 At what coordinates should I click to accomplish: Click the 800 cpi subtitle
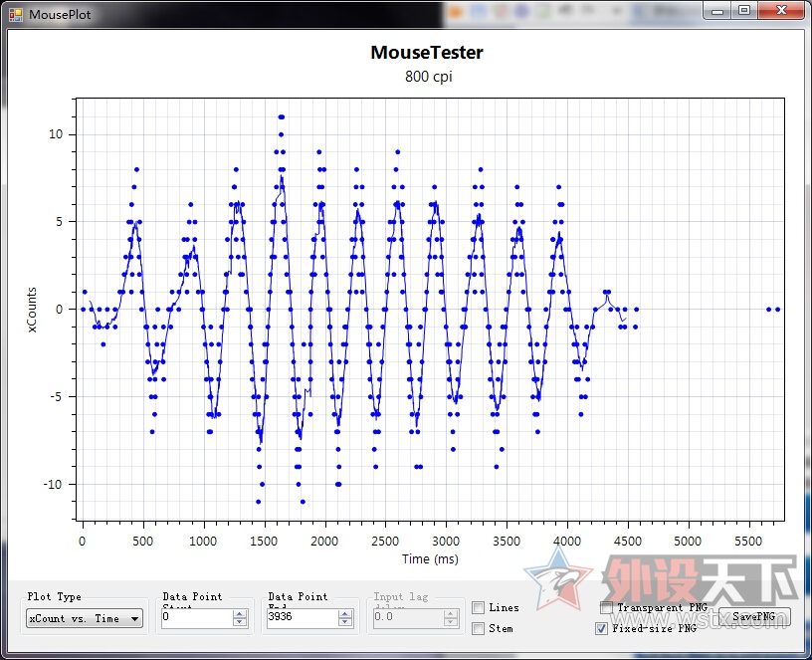pos(428,77)
